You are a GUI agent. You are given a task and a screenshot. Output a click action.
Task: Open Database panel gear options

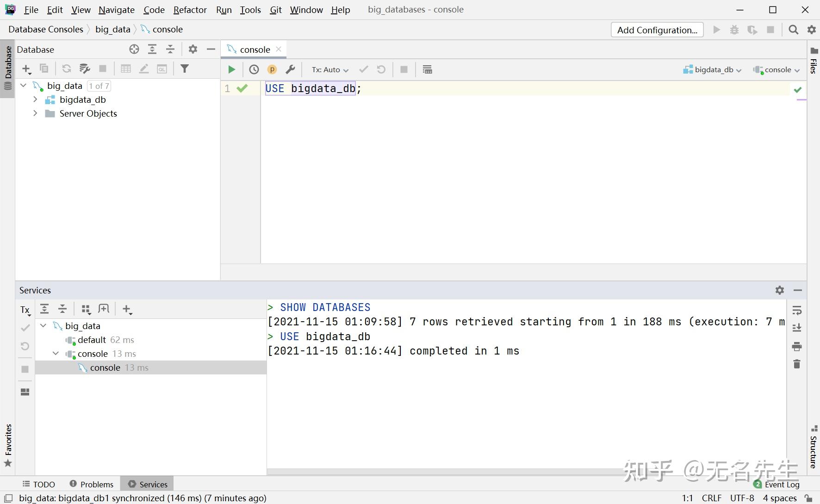(193, 49)
